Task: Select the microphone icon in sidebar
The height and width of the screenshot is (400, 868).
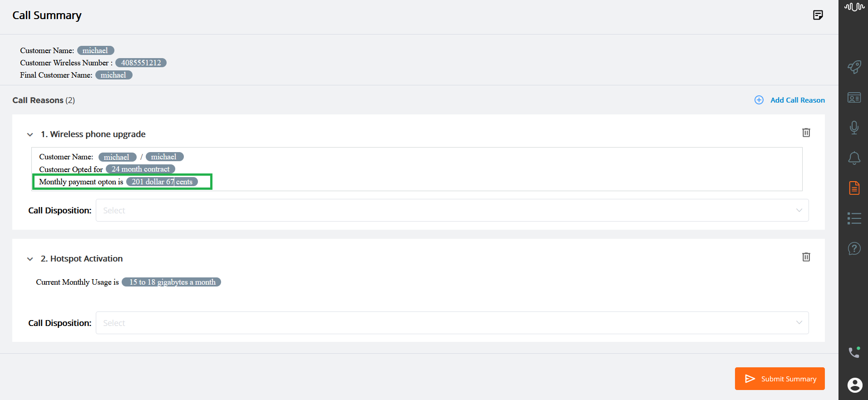Action: (854, 128)
